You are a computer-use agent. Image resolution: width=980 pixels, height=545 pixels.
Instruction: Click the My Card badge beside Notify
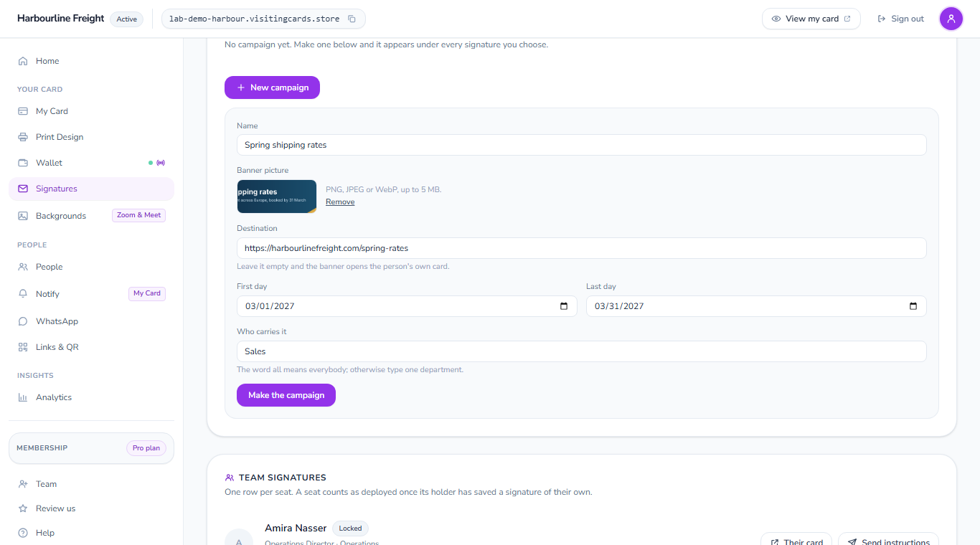(x=147, y=293)
